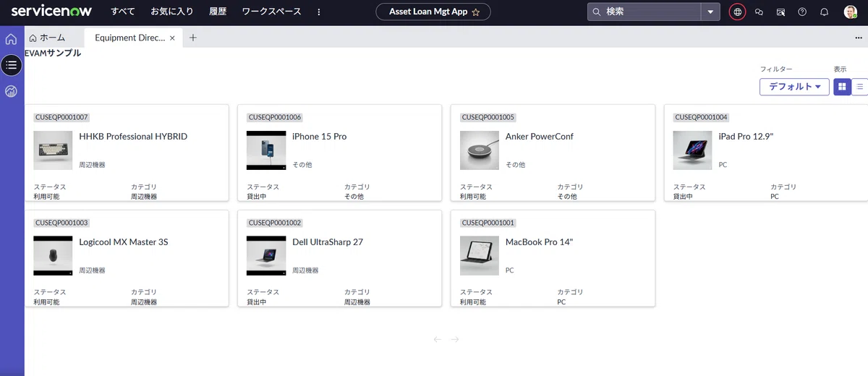This screenshot has width=868, height=376.
Task: Click the CUSEQP0001004 tag
Action: click(702, 117)
